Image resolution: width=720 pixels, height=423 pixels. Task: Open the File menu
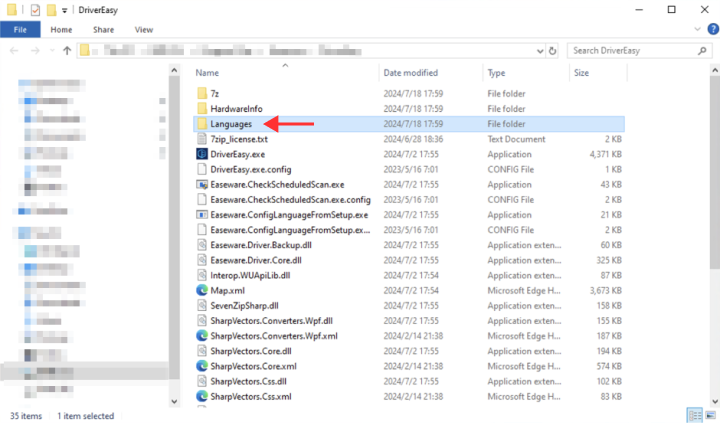(x=20, y=30)
